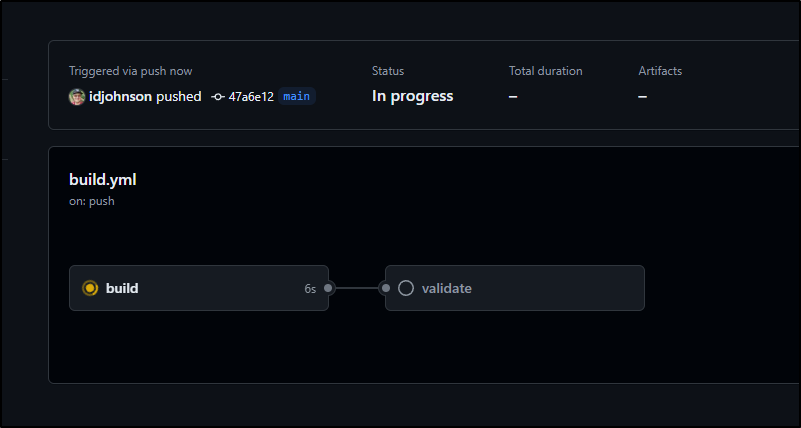Click the build.yml workflow title

tap(103, 180)
